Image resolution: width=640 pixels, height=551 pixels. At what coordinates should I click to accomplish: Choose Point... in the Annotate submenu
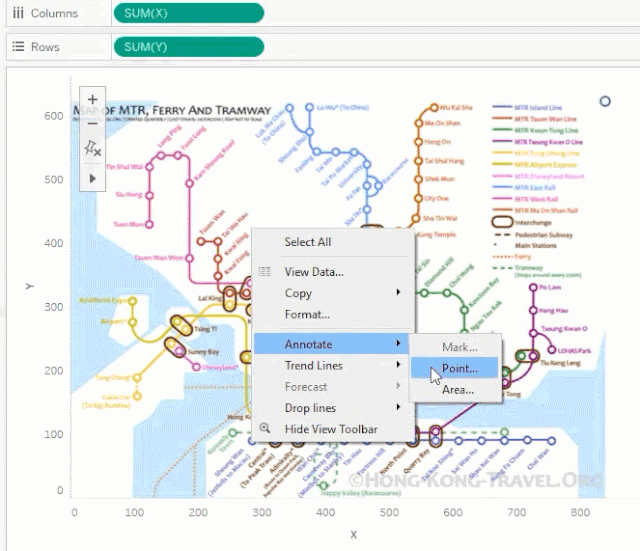pyautogui.click(x=460, y=368)
